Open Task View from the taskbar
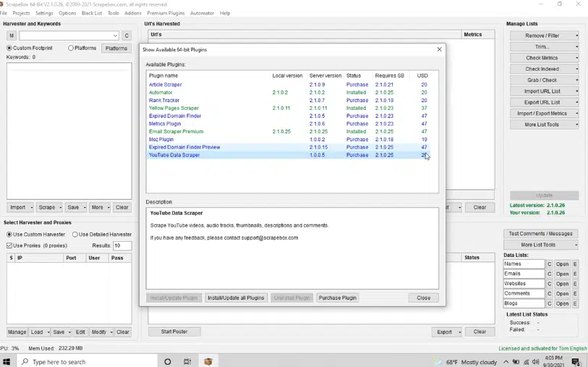 (187, 361)
